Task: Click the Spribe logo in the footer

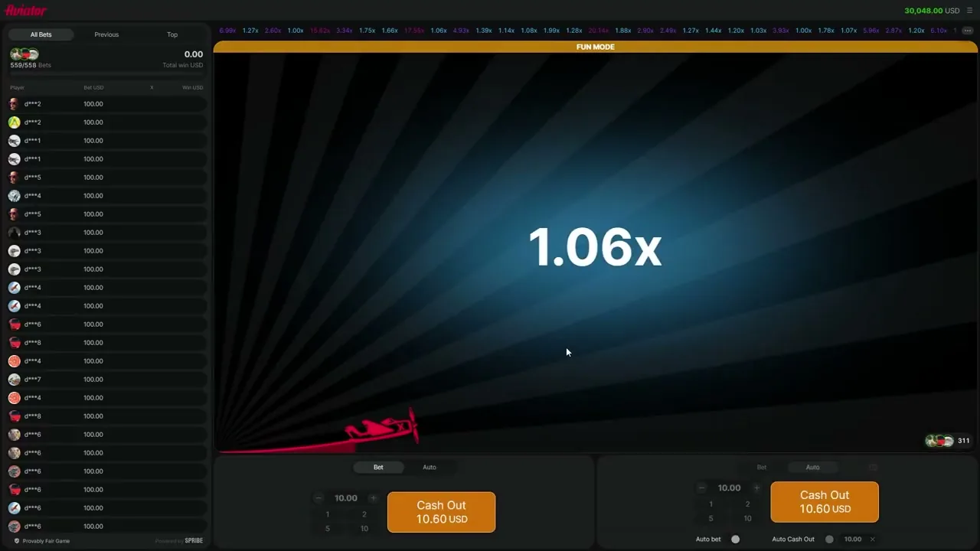Action: pos(194,541)
